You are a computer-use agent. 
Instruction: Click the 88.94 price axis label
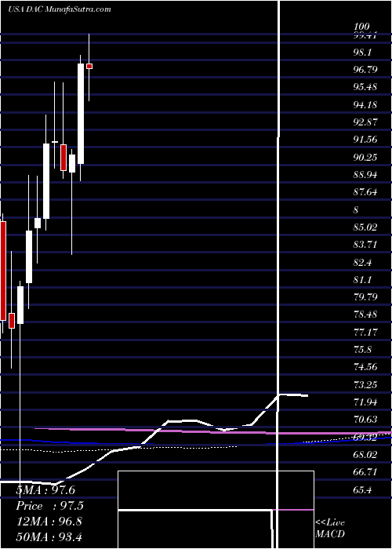click(365, 174)
